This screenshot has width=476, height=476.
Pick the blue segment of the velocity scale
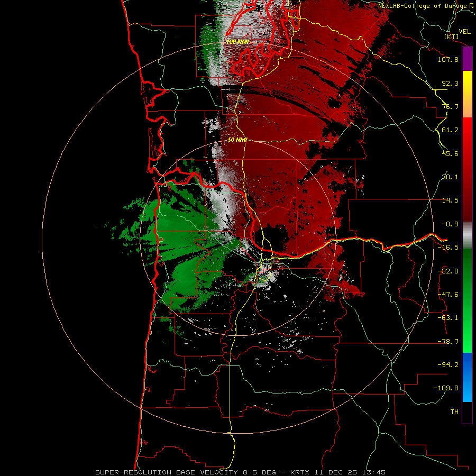coord(467,377)
